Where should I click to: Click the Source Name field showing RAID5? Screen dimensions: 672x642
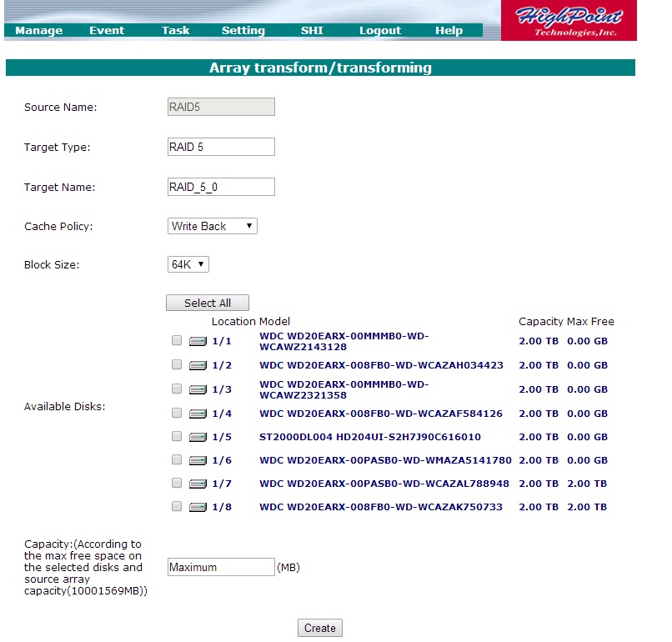tap(221, 107)
